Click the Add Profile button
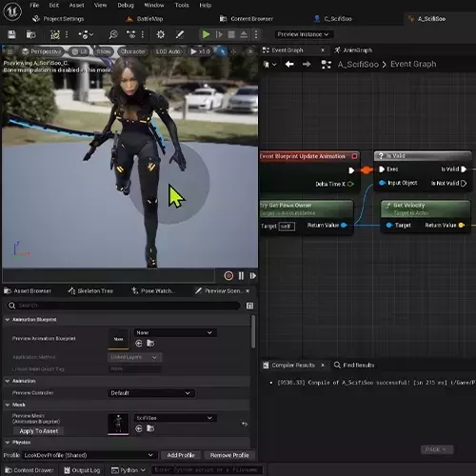The image size is (476, 476). point(181,455)
